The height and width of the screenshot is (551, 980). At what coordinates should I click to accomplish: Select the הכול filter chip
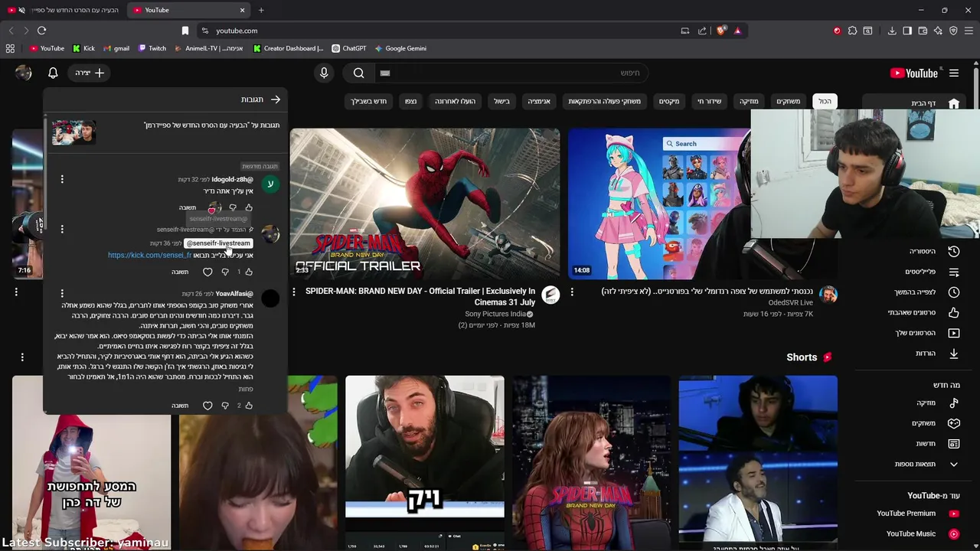point(825,101)
